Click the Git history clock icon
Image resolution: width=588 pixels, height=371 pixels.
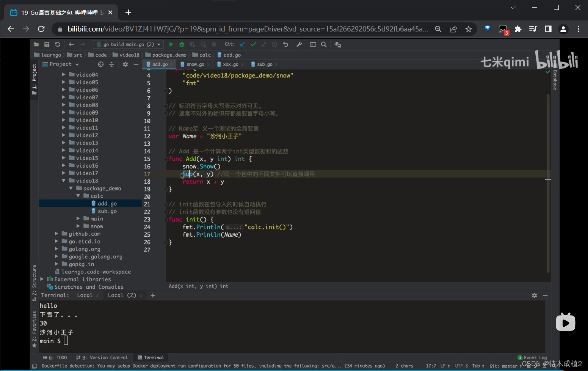[275, 44]
